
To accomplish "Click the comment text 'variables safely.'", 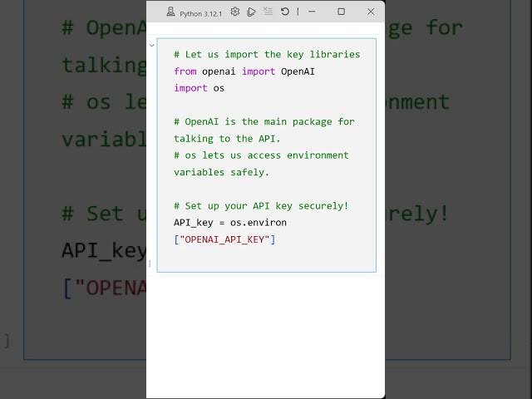I will tap(221, 172).
